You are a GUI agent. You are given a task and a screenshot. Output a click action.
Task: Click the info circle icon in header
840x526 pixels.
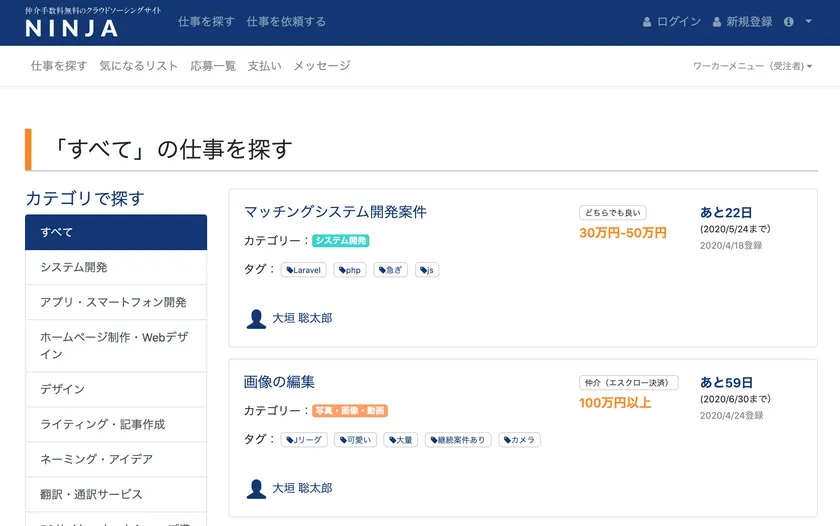coord(789,21)
